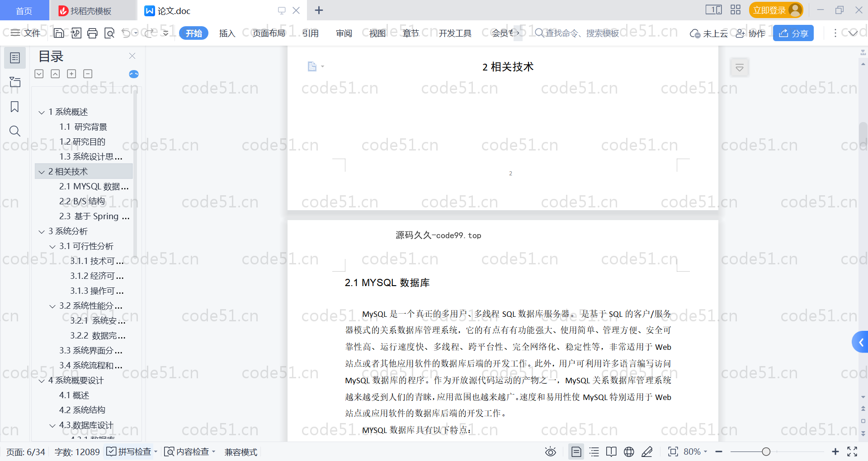This screenshot has width=868, height=461.
Task: Click 协作 collaborate button
Action: [750, 33]
